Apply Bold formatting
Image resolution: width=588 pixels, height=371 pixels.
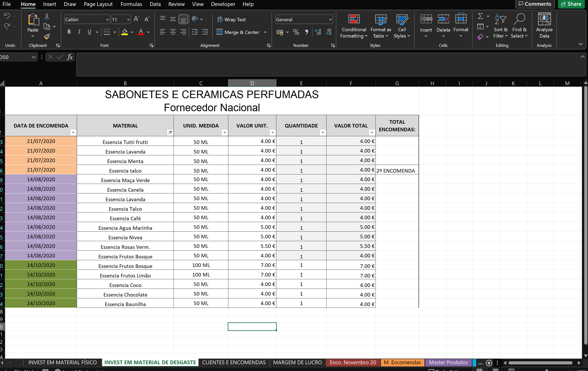(69, 32)
